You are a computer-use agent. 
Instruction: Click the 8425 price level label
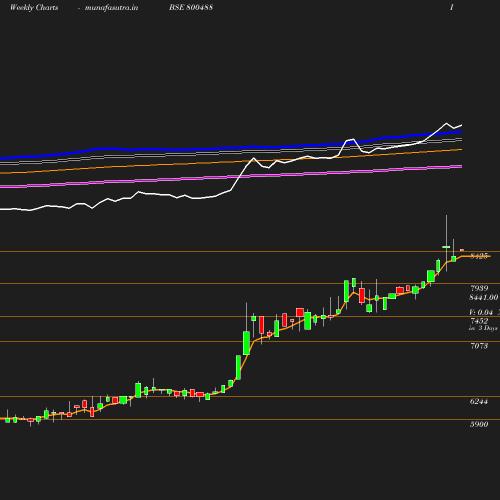(479, 256)
